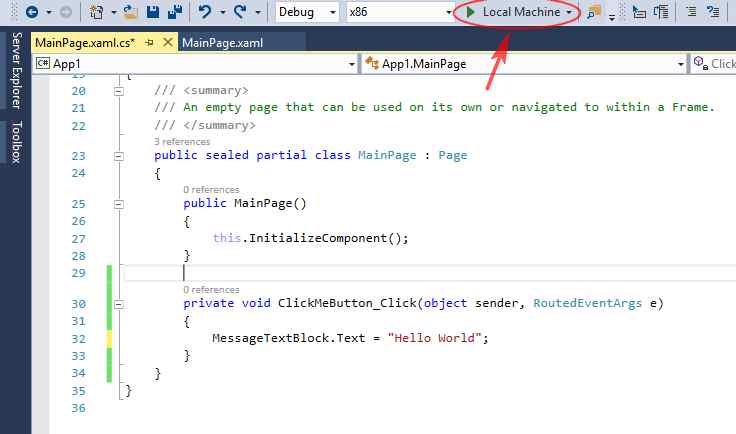Viewport: 736px width, 434px height.
Task: Click line number 36 in the gutter
Action: 78,408
